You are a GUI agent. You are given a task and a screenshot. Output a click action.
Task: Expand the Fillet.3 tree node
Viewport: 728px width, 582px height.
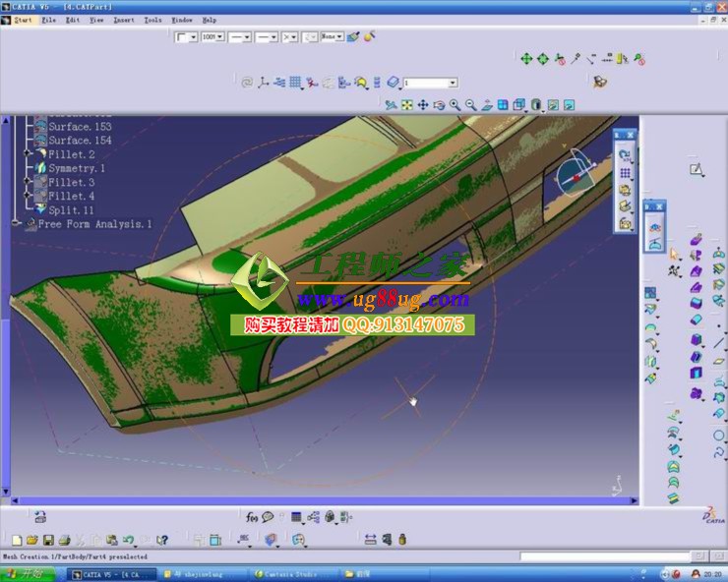tap(28, 182)
